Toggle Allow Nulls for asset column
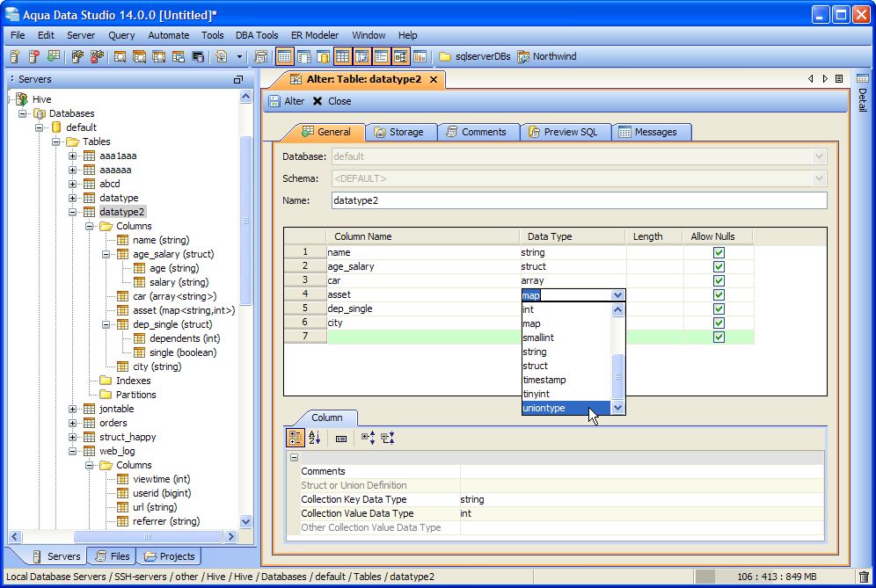 [x=719, y=294]
